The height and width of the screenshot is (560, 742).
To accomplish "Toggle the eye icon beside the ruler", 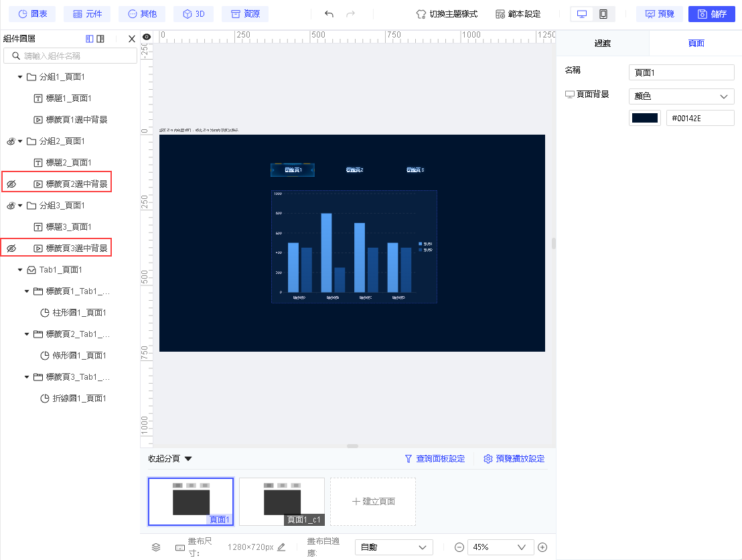I will 147,37.
